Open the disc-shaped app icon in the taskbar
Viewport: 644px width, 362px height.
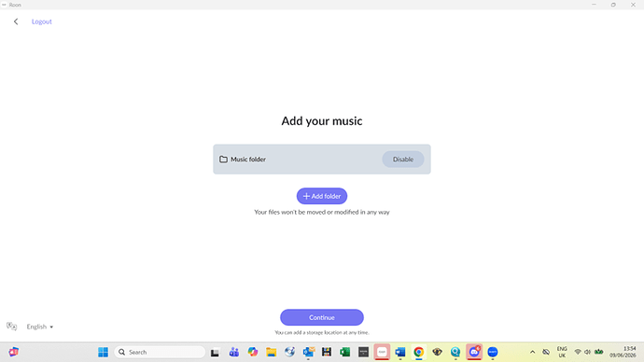pyautogui.click(x=289, y=352)
